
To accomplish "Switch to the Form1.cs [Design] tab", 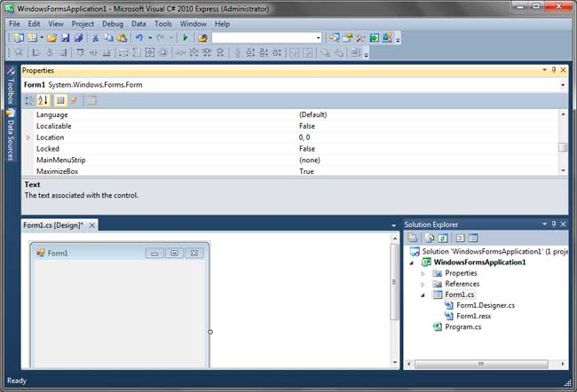I will coord(53,225).
